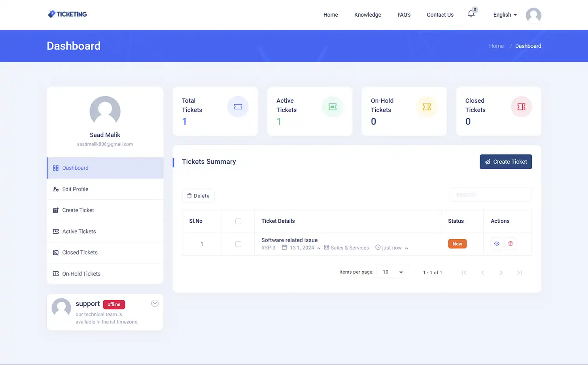Image resolution: width=588 pixels, height=365 pixels.
Task: Delete the ticket using the trash icon
Action: [510, 244]
